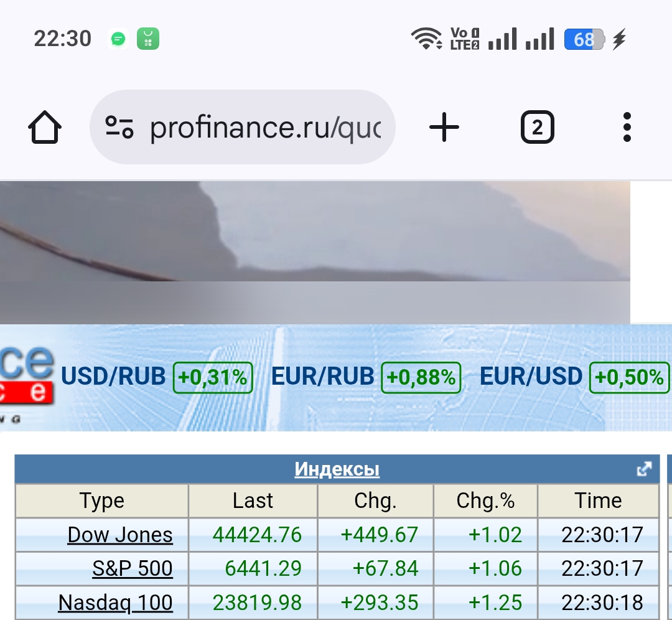
Task: Tap the USD/RUB +0,31% change badge
Action: tap(213, 377)
